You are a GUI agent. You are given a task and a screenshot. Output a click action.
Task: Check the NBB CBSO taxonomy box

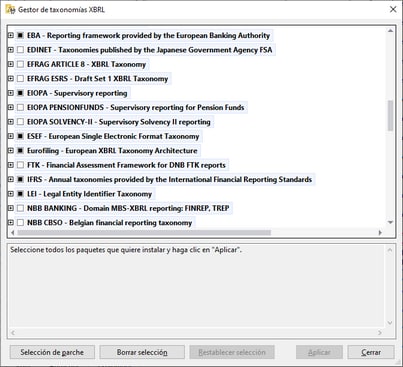[20, 222]
